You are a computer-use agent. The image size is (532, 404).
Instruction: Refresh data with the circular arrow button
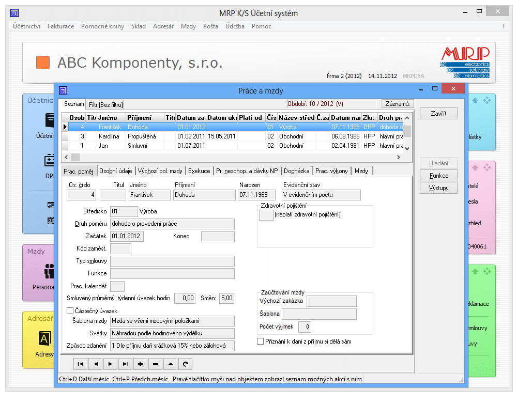coord(185,364)
